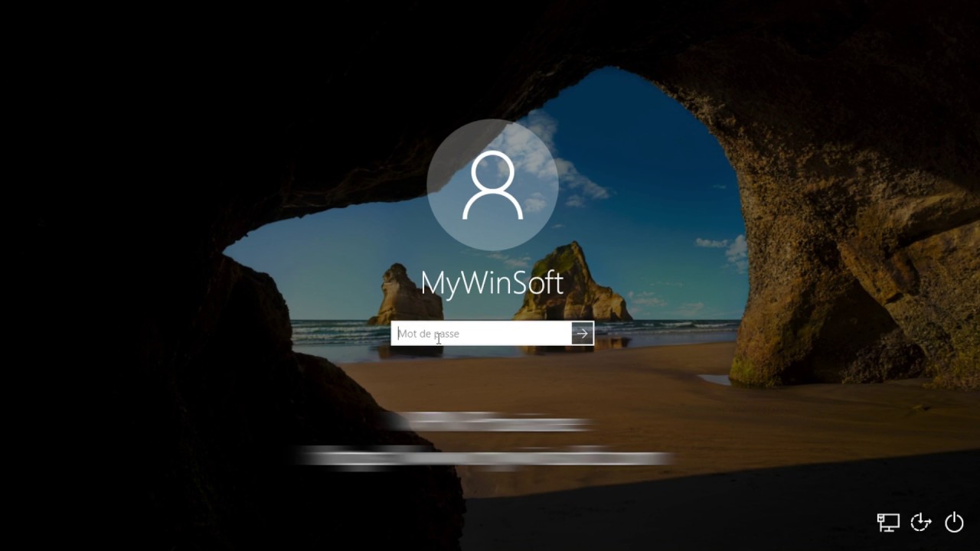Open the network connection icon
The width and height of the screenshot is (980, 551).
pyautogui.click(x=888, y=522)
